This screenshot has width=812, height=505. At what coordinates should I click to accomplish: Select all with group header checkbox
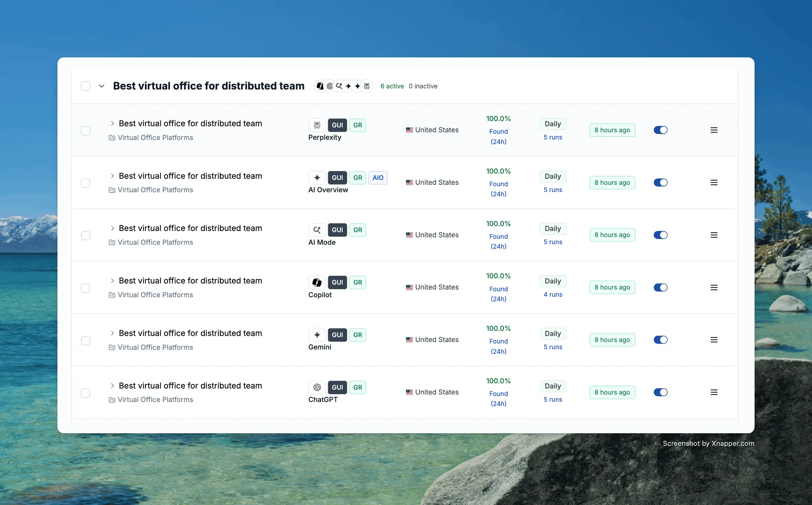point(86,86)
